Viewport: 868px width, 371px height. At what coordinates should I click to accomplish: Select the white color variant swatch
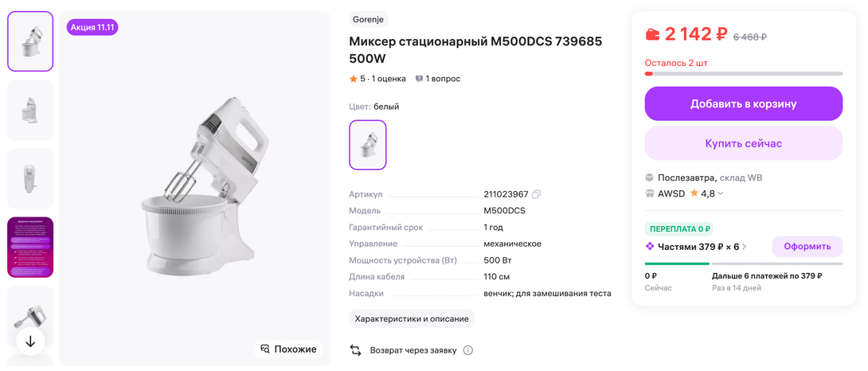[368, 145]
